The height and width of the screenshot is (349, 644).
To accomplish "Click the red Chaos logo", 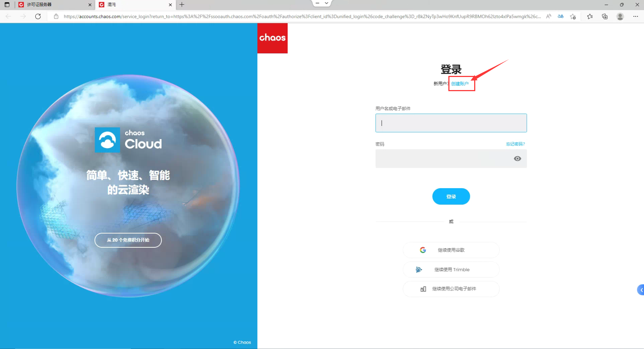I will pyautogui.click(x=272, y=38).
